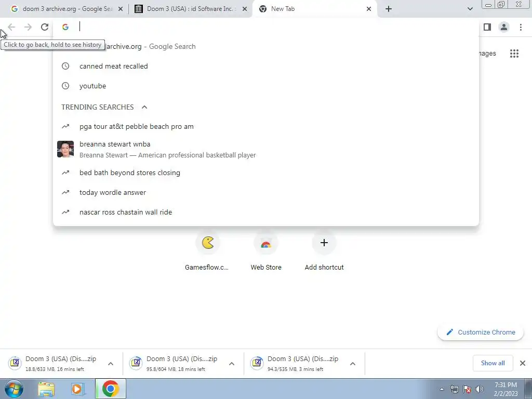Choose 'youtube' history suggestion
532x399 pixels.
266,86
